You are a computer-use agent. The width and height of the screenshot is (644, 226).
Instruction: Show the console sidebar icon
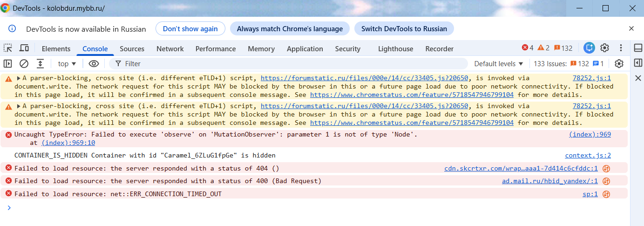coord(8,63)
